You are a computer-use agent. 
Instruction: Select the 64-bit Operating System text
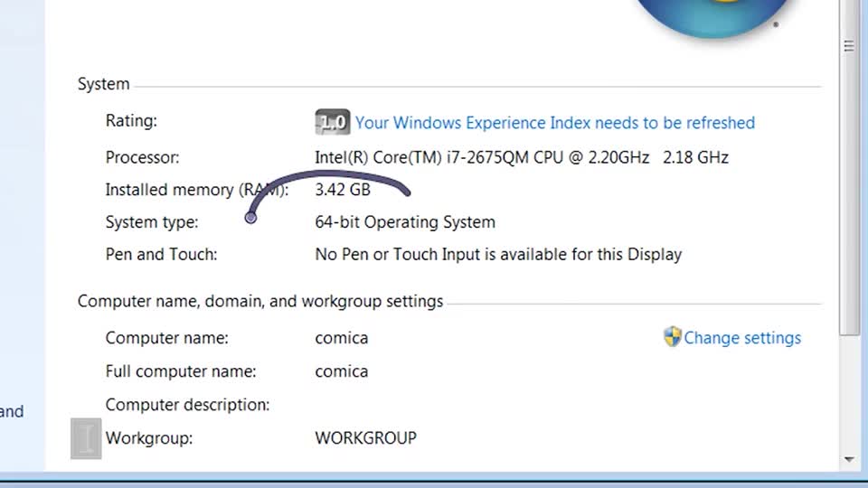405,222
